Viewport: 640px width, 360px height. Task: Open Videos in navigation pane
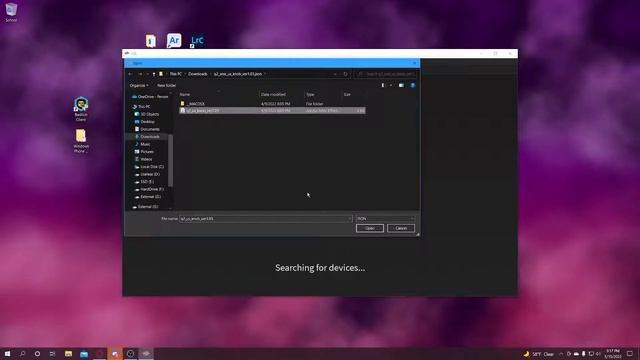click(x=143, y=159)
